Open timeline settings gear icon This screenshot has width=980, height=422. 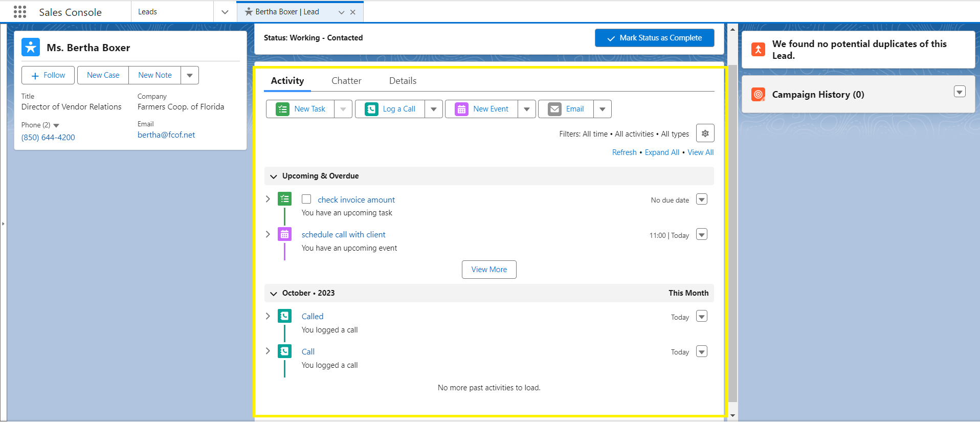pos(705,133)
